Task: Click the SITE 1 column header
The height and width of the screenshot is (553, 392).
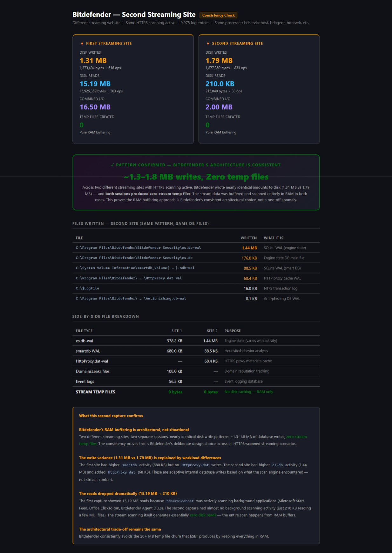Action: point(177,331)
